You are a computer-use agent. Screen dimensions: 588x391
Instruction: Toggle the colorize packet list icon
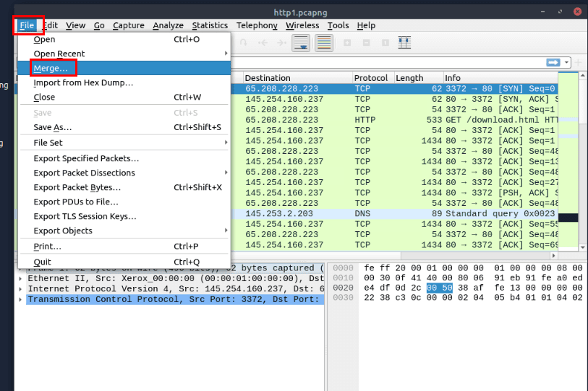point(323,43)
